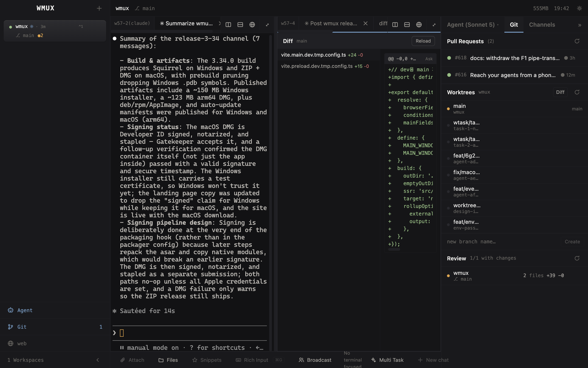This screenshot has height=368, width=588.
Task: Select the feat/eve… worktree
Action: point(514,192)
